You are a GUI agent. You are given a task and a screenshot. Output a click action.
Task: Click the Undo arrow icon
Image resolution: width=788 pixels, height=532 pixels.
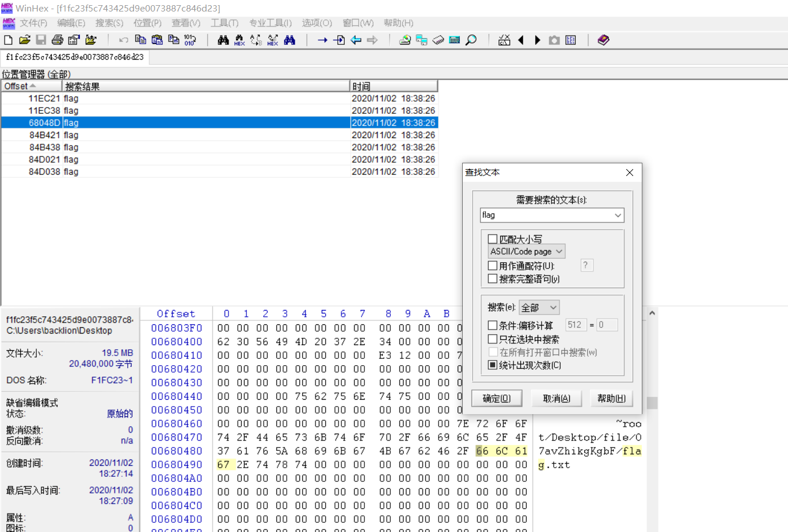(123, 40)
